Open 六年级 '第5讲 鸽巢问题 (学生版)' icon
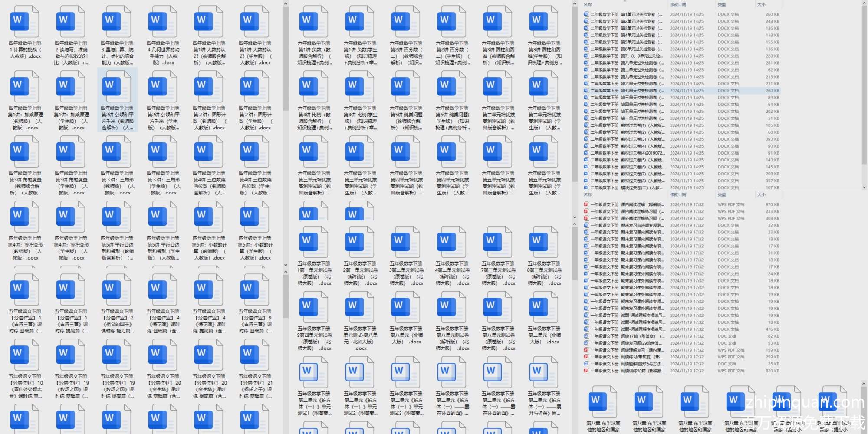This screenshot has height=434, width=868. coord(452,87)
